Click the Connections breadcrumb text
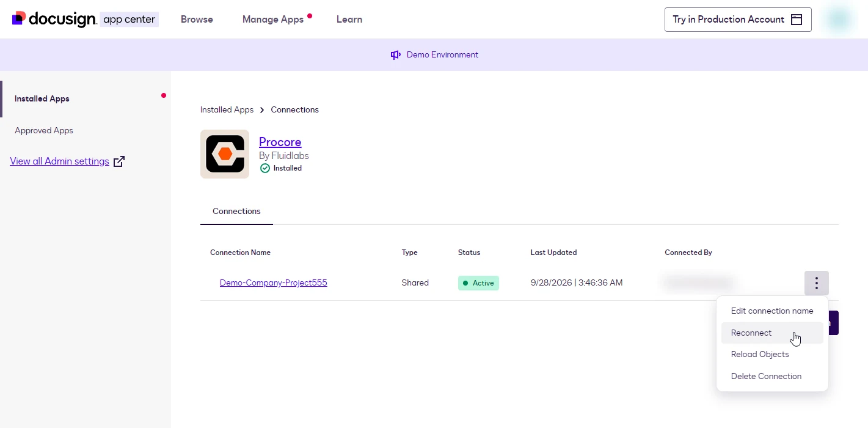This screenshot has height=428, width=868. pos(295,110)
